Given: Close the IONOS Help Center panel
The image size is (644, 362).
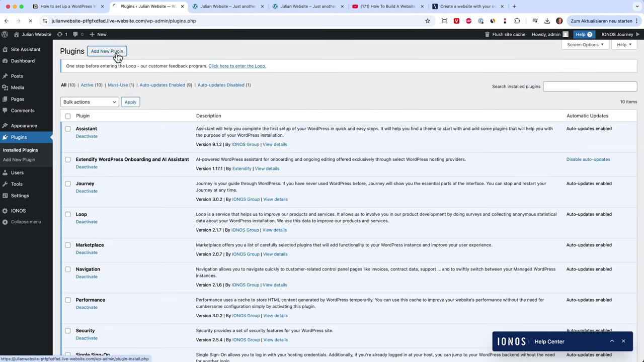Looking at the screenshot, I should pos(623,341).
